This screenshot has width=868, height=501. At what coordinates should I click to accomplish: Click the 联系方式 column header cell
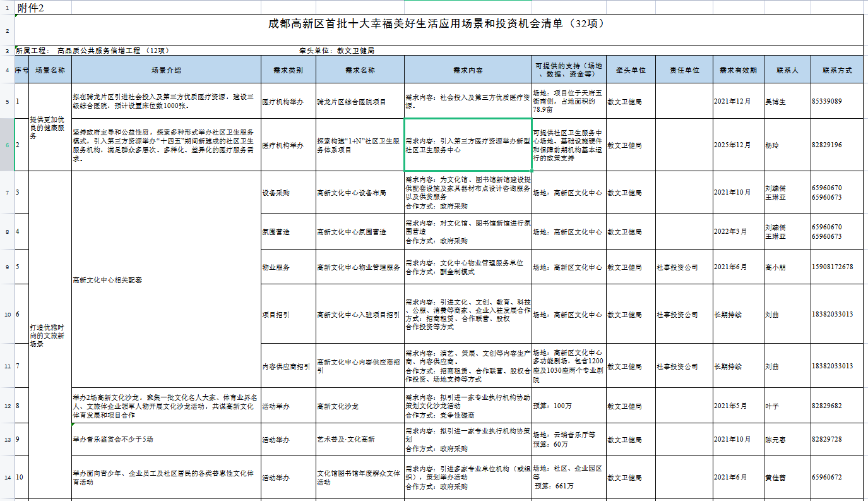point(837,70)
